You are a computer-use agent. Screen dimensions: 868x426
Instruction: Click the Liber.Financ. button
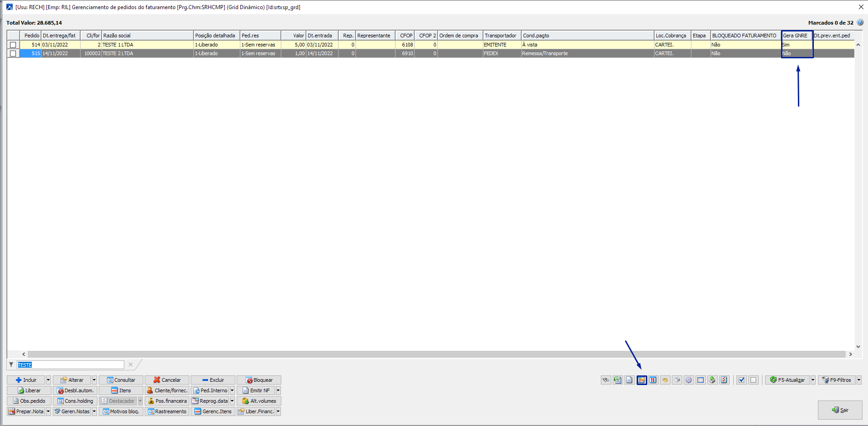click(256, 411)
